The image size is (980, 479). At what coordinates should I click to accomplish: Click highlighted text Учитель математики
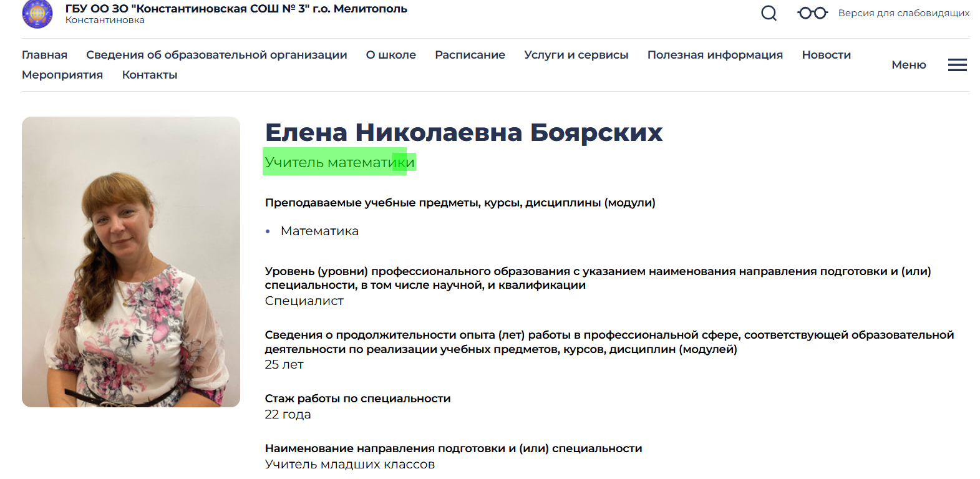pos(340,162)
